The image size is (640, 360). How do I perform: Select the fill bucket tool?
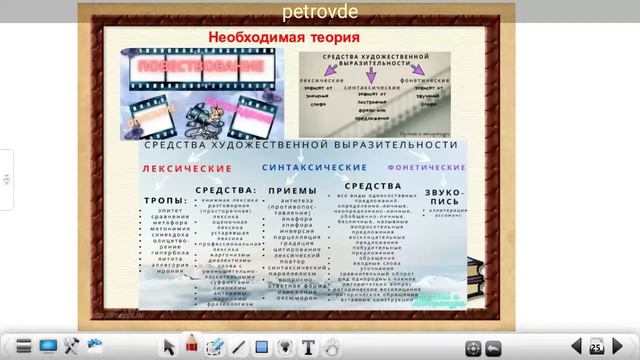coord(285,347)
